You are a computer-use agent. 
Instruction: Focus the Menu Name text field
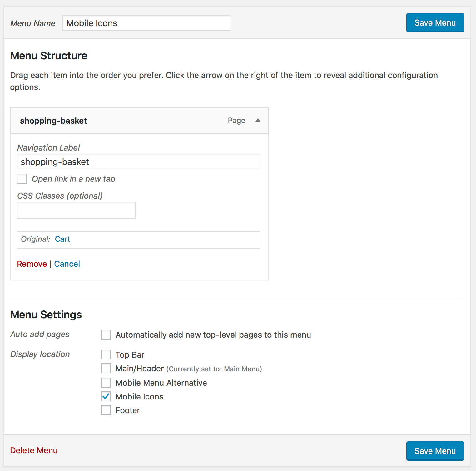tap(146, 23)
